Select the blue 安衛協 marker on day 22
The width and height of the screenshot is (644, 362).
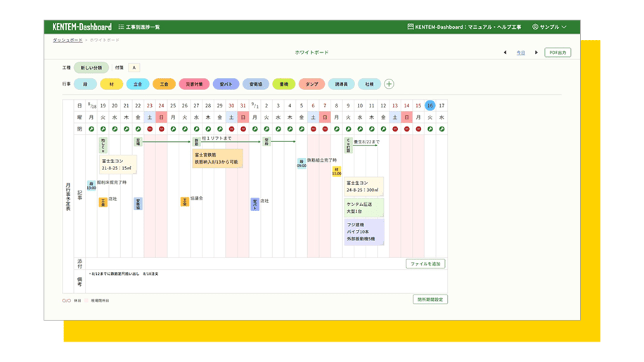coord(138,204)
